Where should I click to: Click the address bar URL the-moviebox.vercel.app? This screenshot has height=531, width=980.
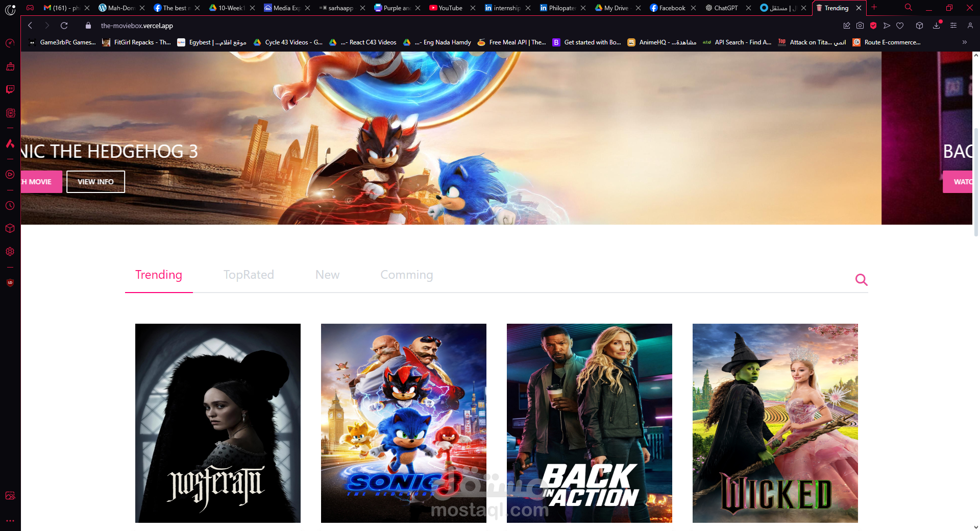pos(137,26)
